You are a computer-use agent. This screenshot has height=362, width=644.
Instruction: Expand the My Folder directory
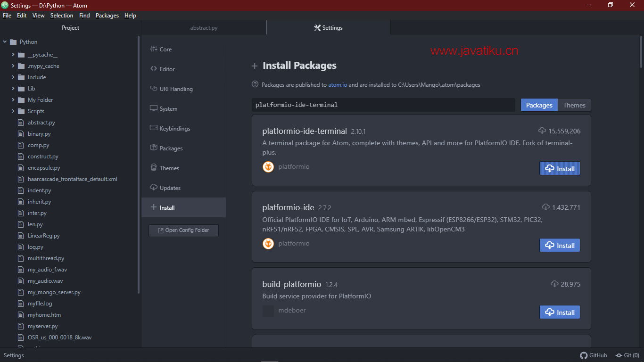point(13,100)
